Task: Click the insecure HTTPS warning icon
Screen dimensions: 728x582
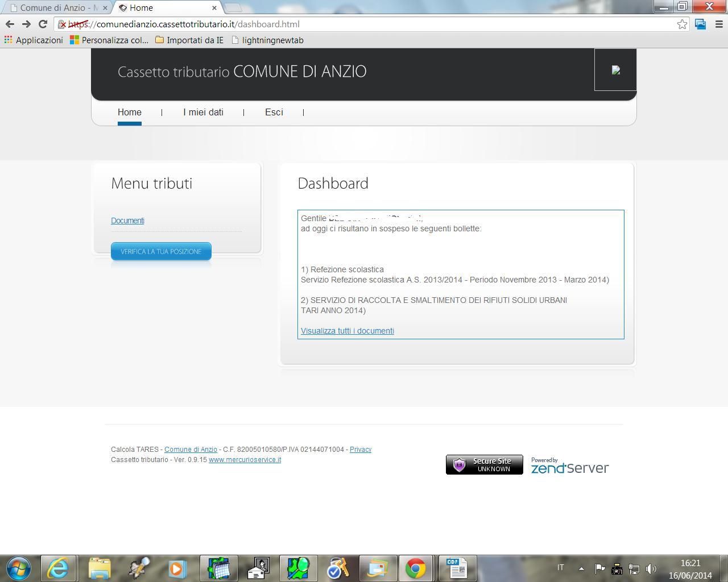Action: pyautogui.click(x=63, y=24)
